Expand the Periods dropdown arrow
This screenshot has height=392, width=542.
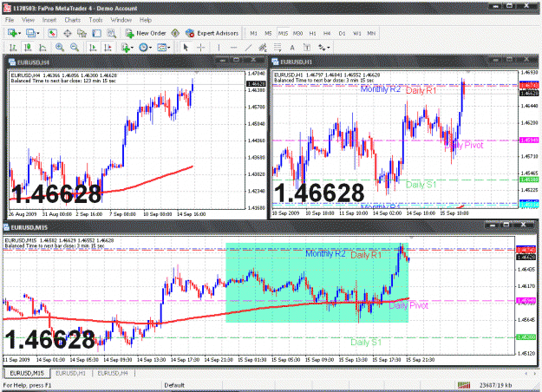point(150,48)
